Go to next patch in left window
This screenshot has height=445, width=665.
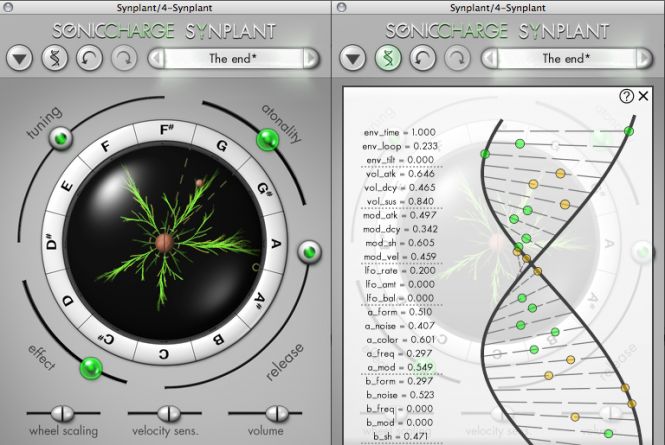coord(310,58)
